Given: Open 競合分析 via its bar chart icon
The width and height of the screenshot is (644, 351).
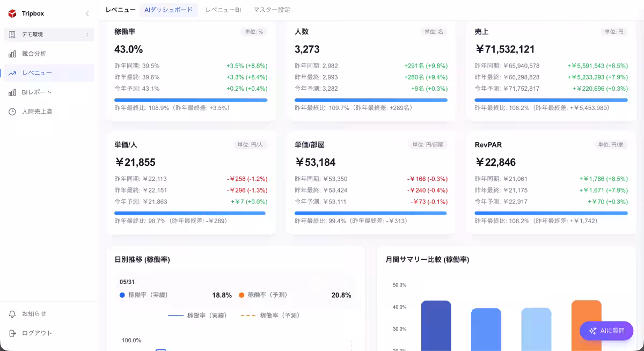Looking at the screenshot, I should [x=12, y=54].
